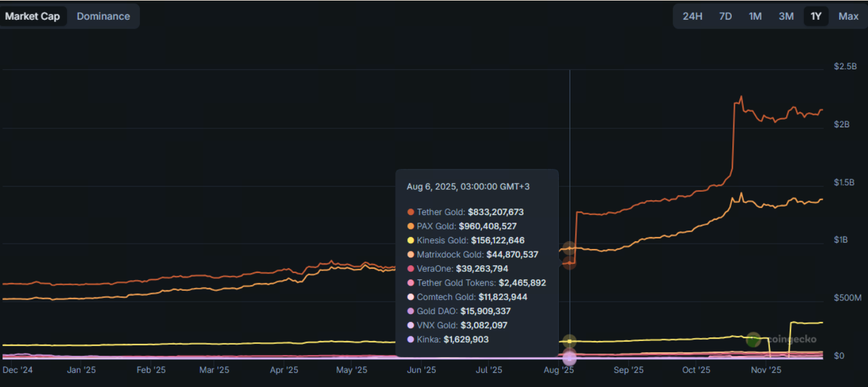
Task: Click the Jan '25 x-axis label
Action: point(81,370)
